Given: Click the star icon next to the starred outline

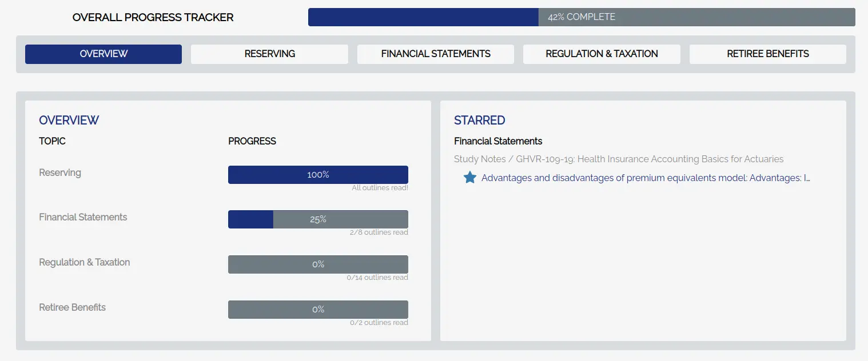Looking at the screenshot, I should (x=469, y=178).
